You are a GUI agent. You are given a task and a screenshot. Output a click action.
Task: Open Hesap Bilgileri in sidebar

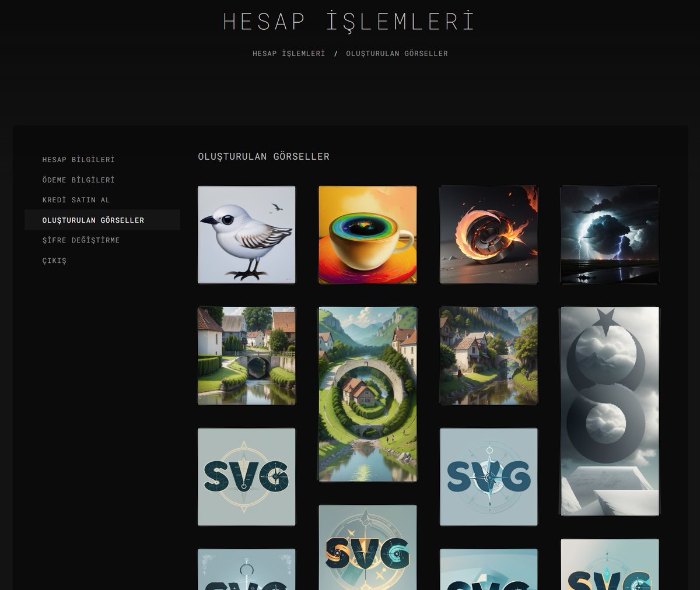[102, 159]
